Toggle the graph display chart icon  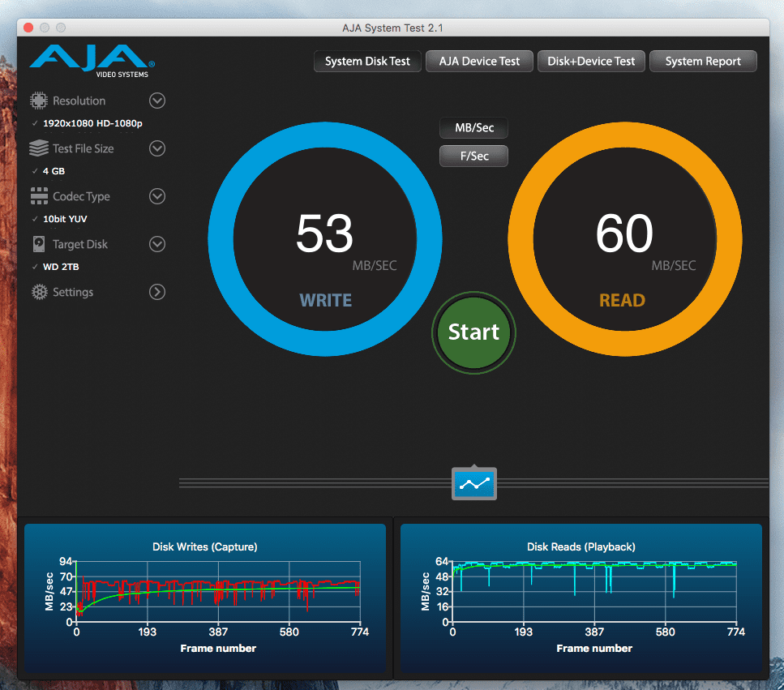point(474,484)
